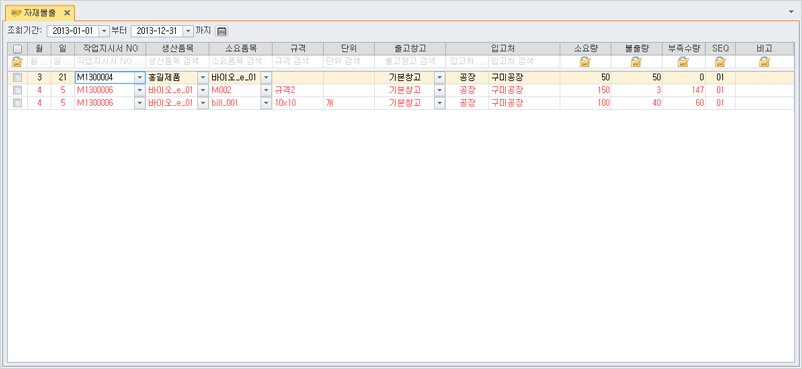Click the 출고창고 검색 filter field

pos(410,62)
